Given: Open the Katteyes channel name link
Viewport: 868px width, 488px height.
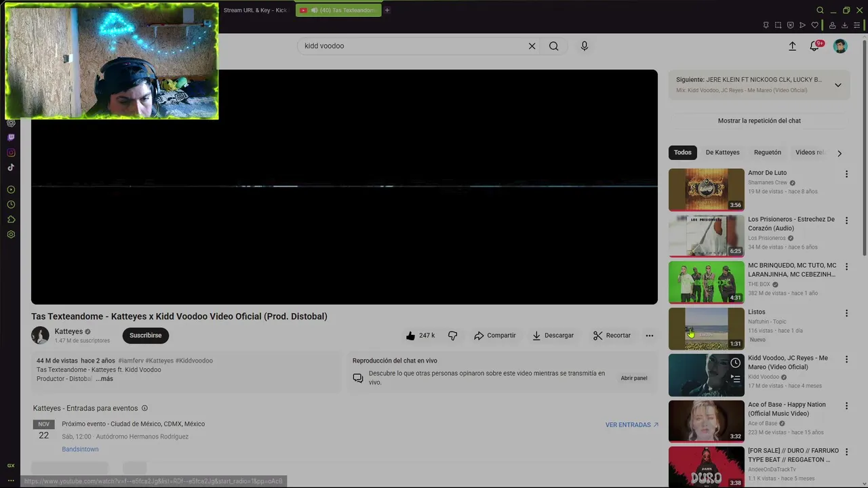Looking at the screenshot, I should (x=68, y=331).
